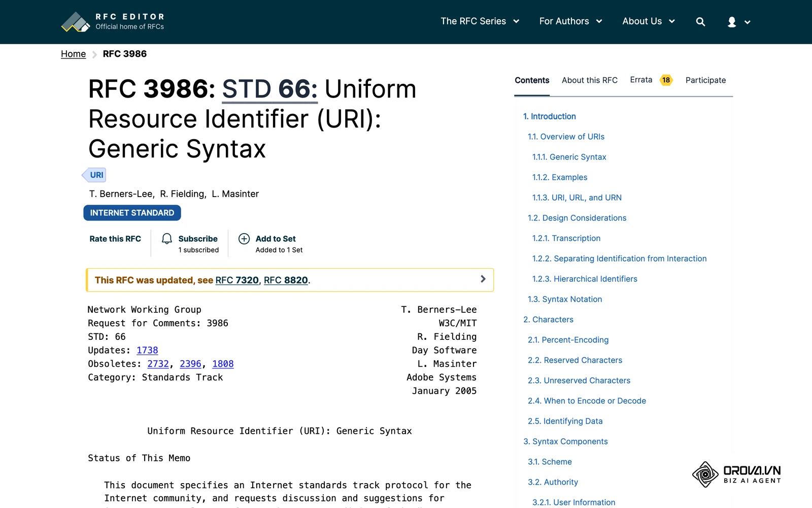Open the STD 66 title link
The image size is (812, 508).
tap(269, 89)
